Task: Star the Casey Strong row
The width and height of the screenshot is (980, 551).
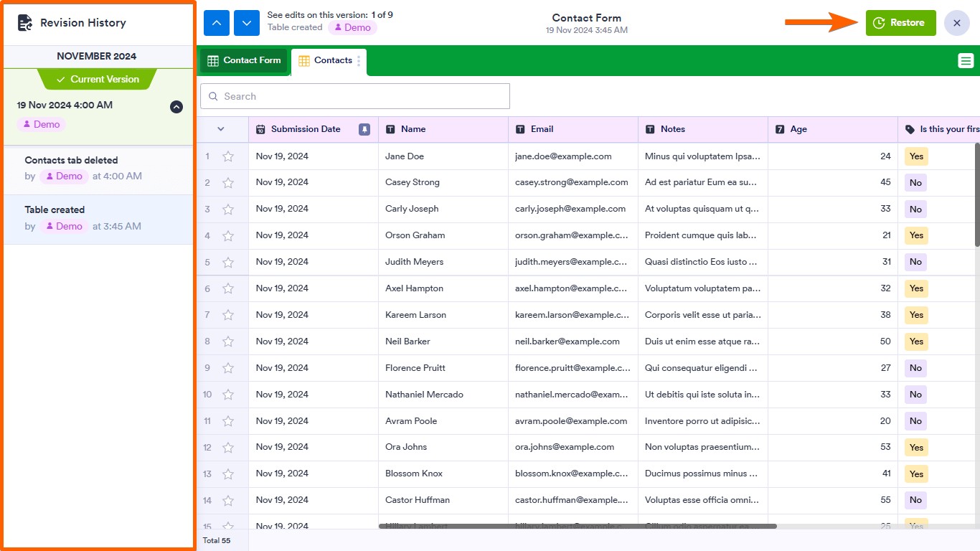Action: pos(228,183)
